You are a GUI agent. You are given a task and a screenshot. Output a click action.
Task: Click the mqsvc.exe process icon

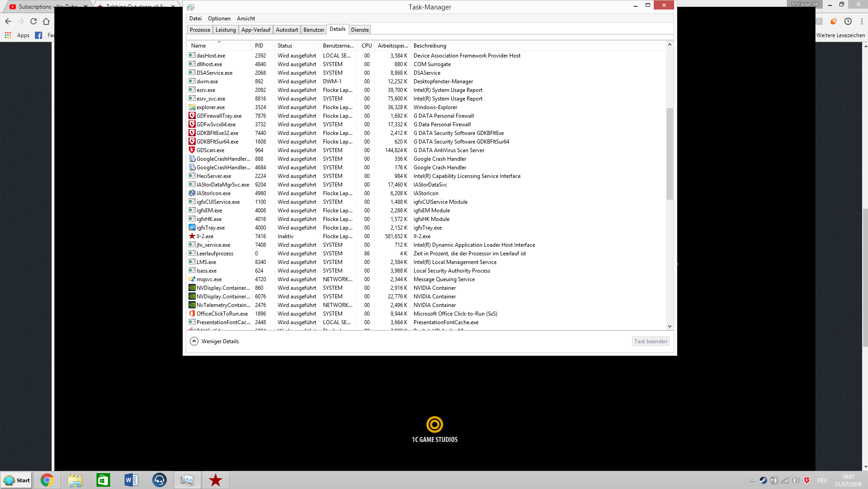click(192, 279)
